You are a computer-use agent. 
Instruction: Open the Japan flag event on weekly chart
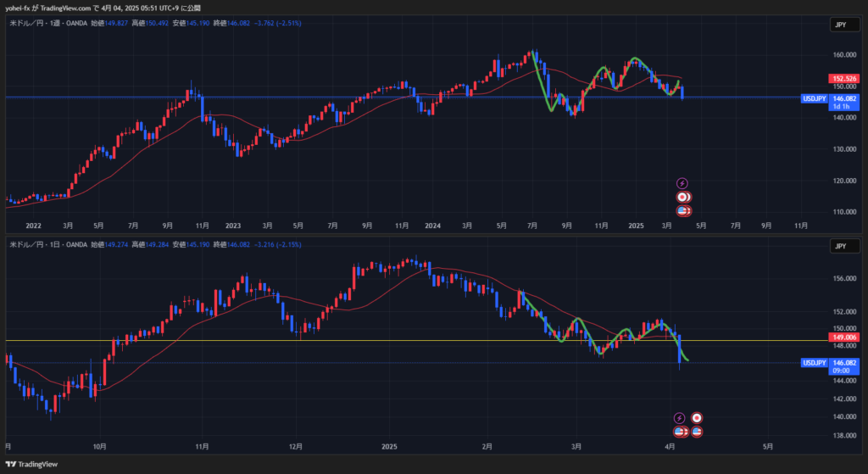(x=682, y=197)
